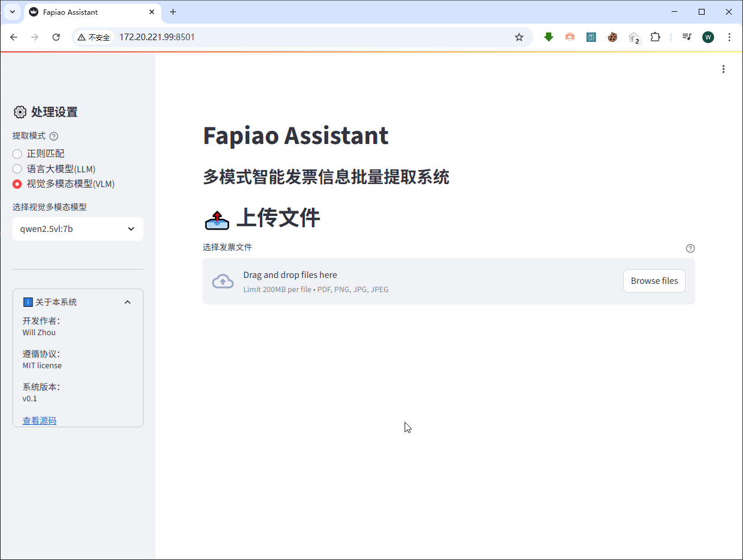The height and width of the screenshot is (560, 743).
Task: Click the info icon beside 关于本系统
Action: [28, 302]
